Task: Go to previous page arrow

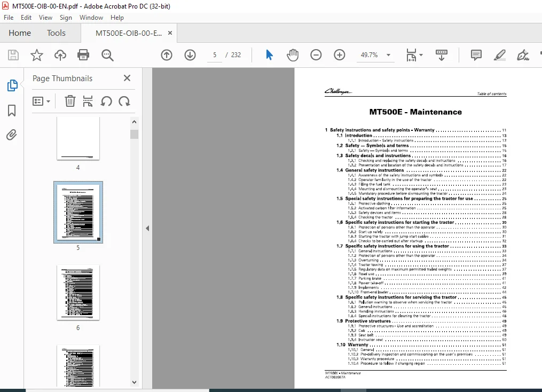Action: (167, 55)
